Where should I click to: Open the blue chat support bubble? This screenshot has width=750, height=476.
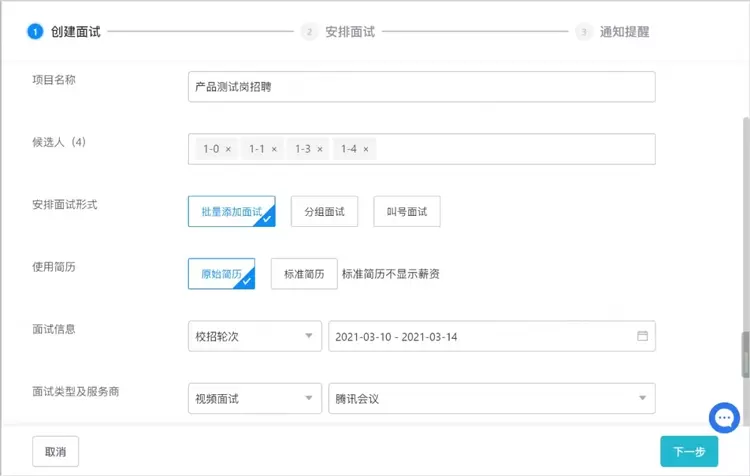point(723,418)
